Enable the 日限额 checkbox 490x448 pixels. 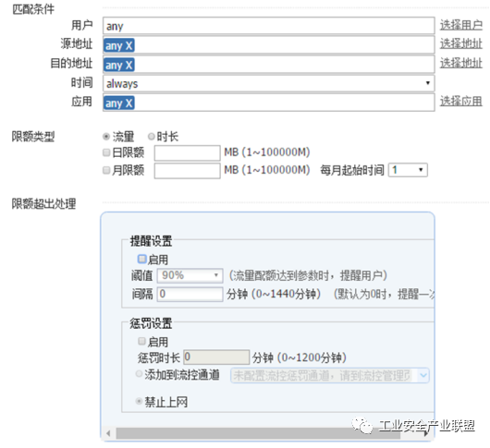pyautogui.click(x=106, y=152)
